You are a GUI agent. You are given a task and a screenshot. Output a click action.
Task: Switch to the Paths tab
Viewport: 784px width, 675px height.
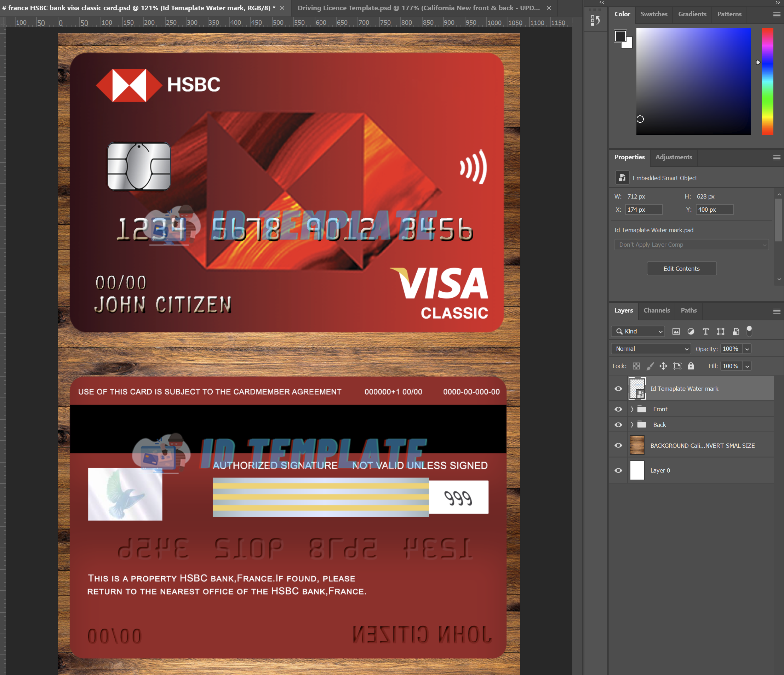pyautogui.click(x=689, y=310)
